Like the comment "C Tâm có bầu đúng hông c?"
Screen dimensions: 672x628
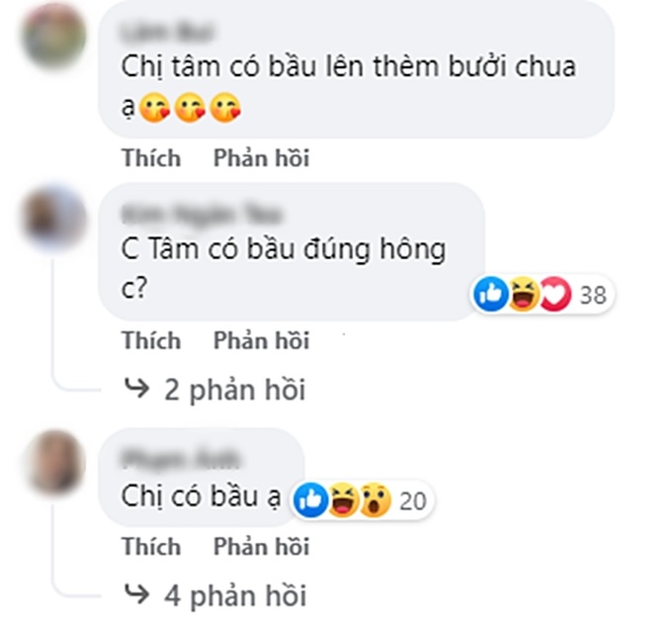click(151, 340)
